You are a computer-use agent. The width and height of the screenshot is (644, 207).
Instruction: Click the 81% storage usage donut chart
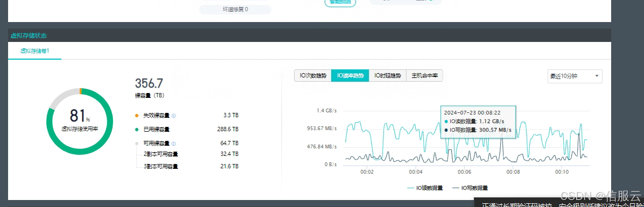(x=80, y=122)
